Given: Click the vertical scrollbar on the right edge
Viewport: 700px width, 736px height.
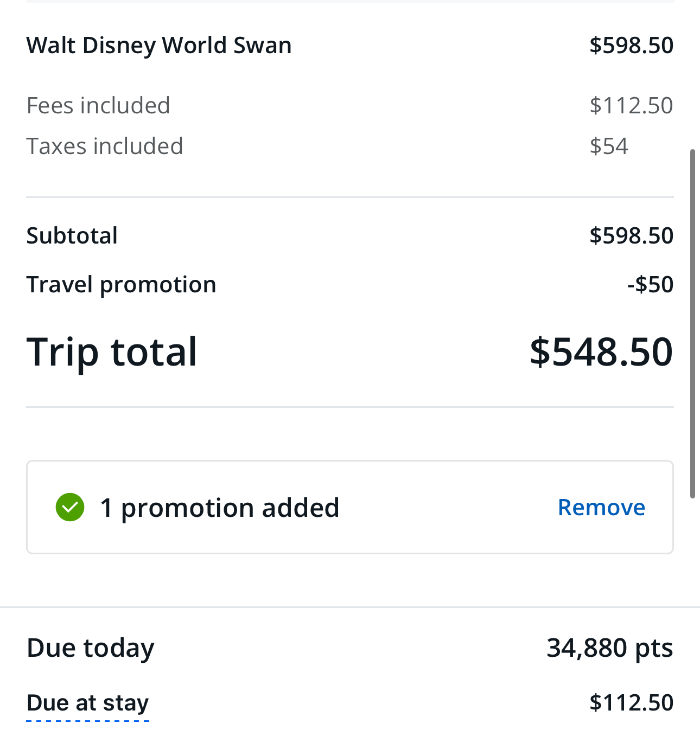Looking at the screenshot, I should click(692, 323).
